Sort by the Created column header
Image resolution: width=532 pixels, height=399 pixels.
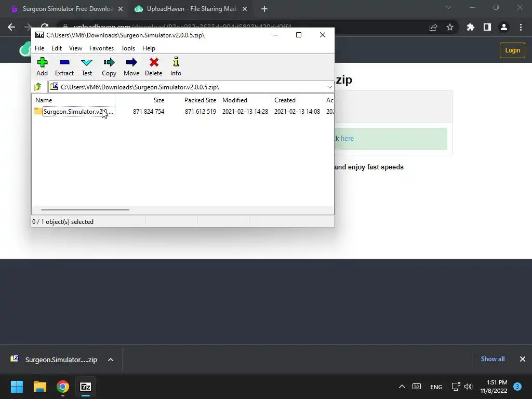297,100
